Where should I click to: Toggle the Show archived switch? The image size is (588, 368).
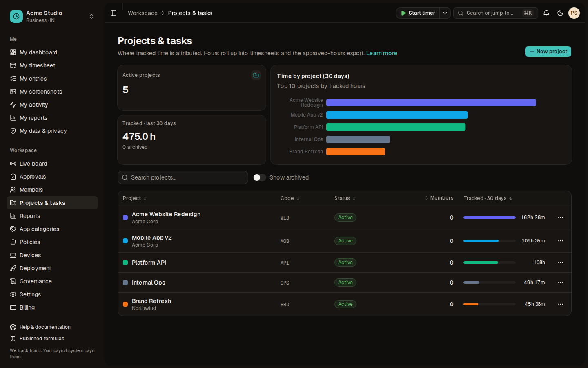[259, 177]
